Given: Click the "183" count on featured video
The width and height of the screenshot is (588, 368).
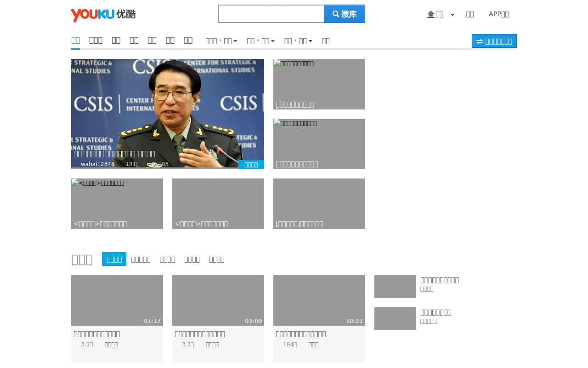Looking at the screenshot, I should [163, 164].
